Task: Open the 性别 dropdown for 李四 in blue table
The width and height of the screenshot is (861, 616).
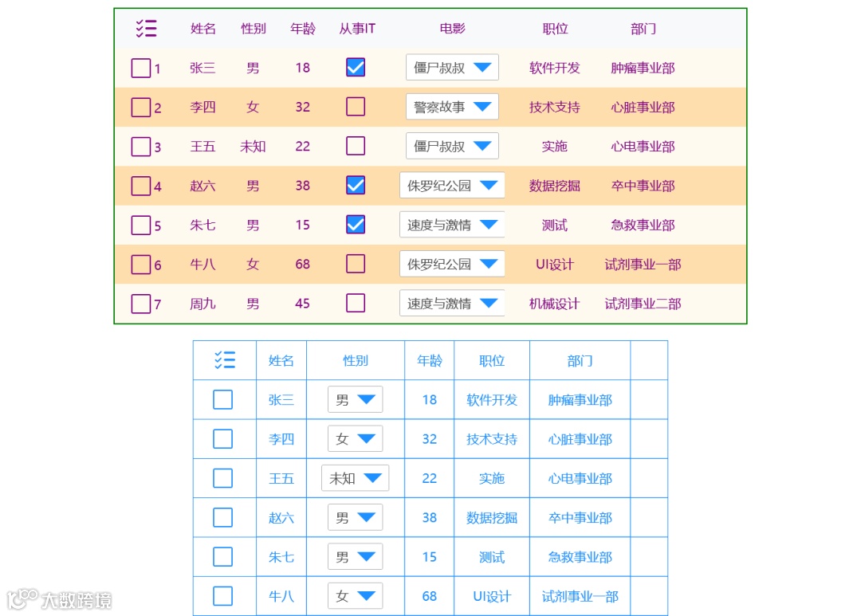Action: coord(355,438)
